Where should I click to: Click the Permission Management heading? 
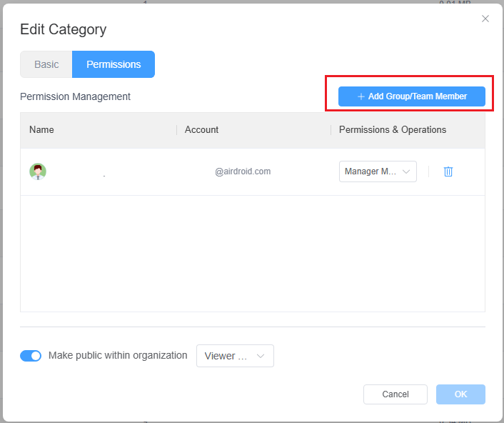[x=75, y=96]
